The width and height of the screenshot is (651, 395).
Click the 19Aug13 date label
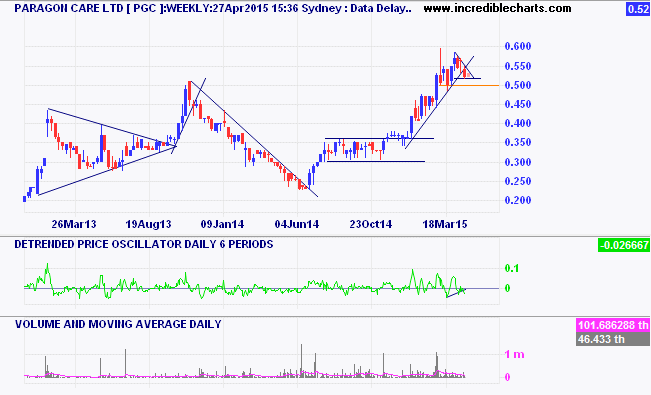pyautogui.click(x=148, y=224)
